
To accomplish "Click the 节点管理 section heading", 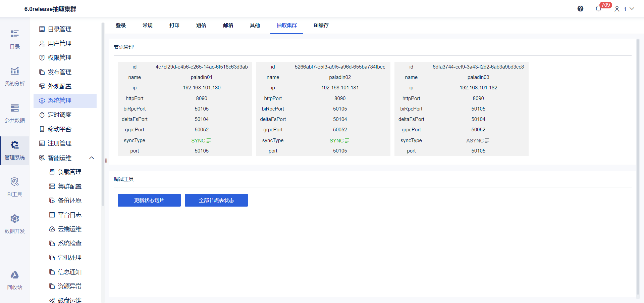I will coord(124,47).
